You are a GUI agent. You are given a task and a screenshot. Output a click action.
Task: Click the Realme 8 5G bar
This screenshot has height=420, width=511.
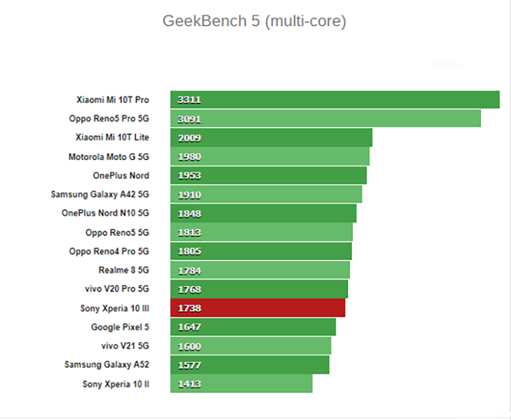click(x=260, y=270)
